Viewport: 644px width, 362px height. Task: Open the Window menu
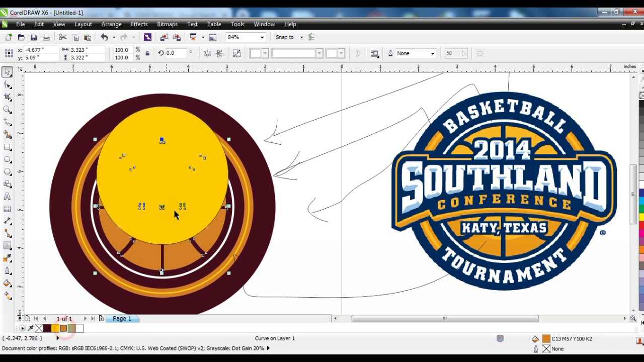click(264, 24)
